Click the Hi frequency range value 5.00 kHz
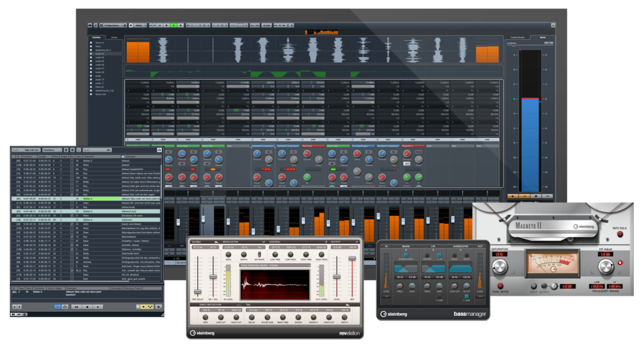Screen dimensions: 644x350 tap(615, 286)
